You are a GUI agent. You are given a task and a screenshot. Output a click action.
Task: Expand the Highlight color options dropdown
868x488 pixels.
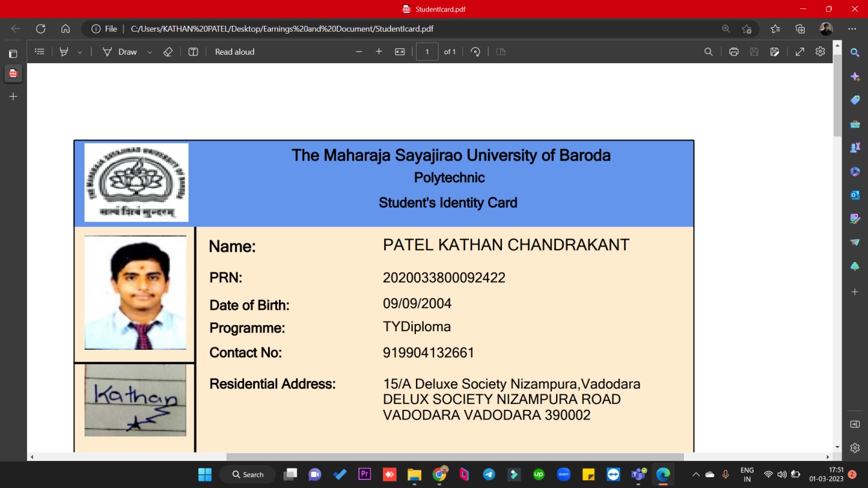pyautogui.click(x=79, y=52)
